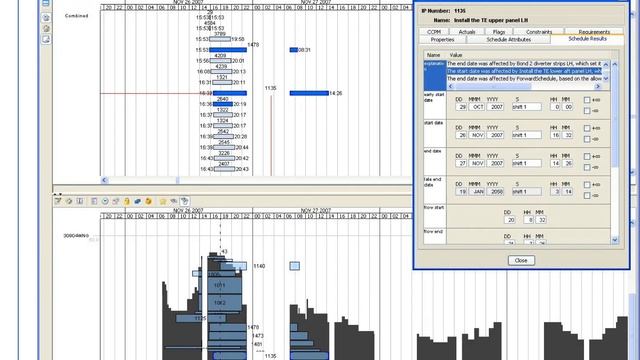Click the list sheet icon in lower pane toolbar
The height and width of the screenshot is (360, 640).
[x=94, y=201]
